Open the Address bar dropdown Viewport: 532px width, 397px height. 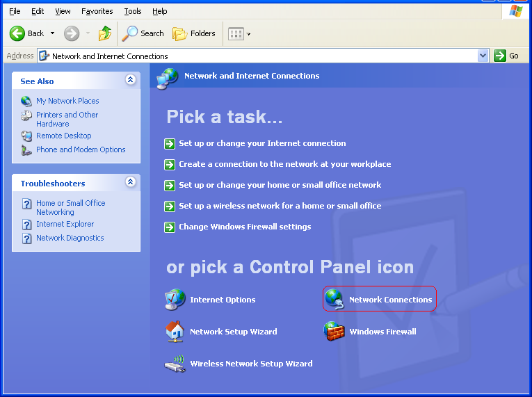tap(483, 56)
